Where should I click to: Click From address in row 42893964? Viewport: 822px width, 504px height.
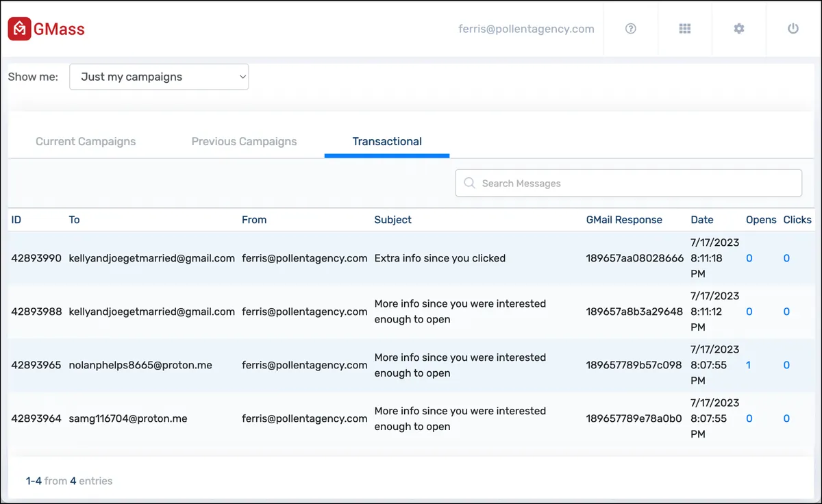click(305, 418)
